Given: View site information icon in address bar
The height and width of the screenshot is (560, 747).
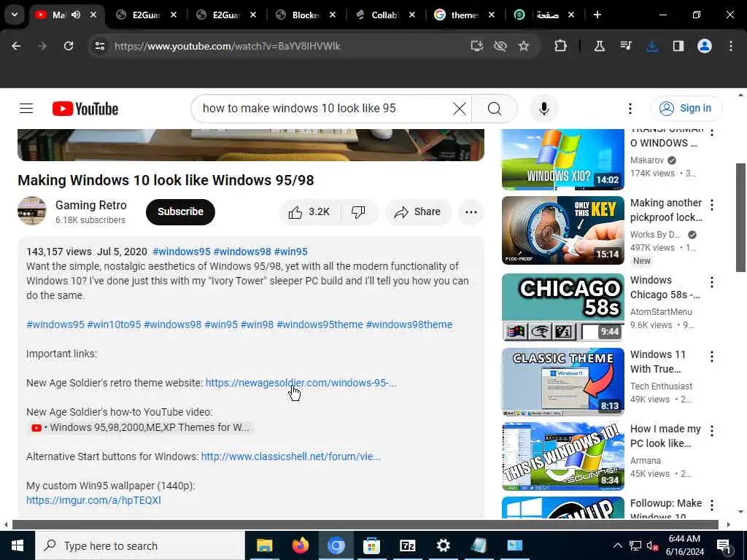Looking at the screenshot, I should pos(99,46).
